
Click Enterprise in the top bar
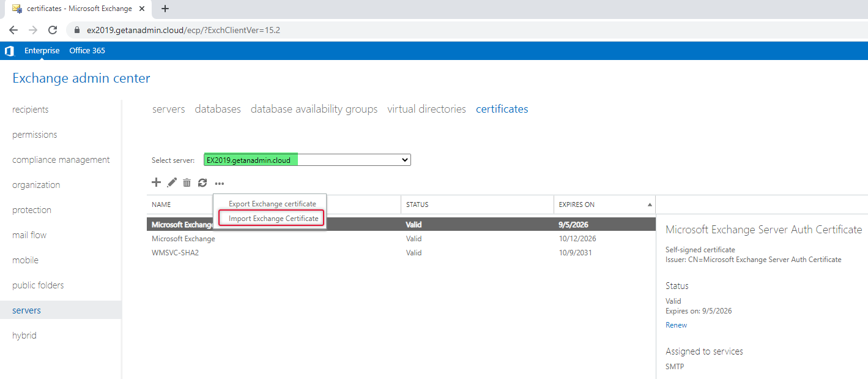[42, 51]
